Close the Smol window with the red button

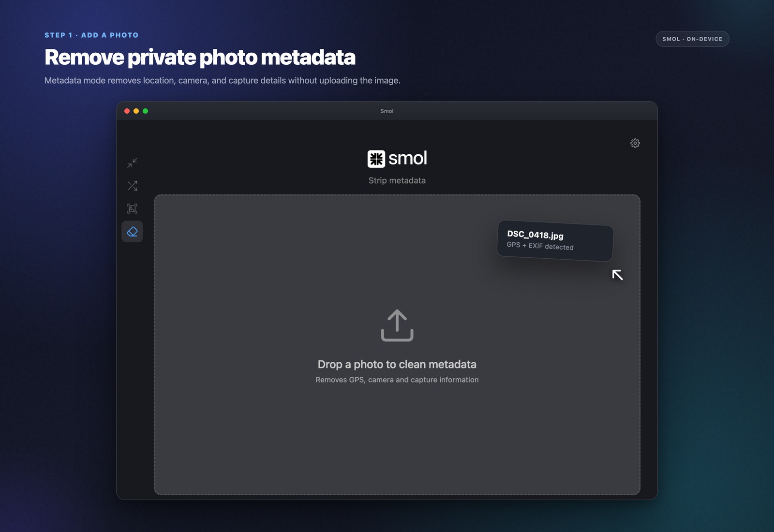[127, 111]
